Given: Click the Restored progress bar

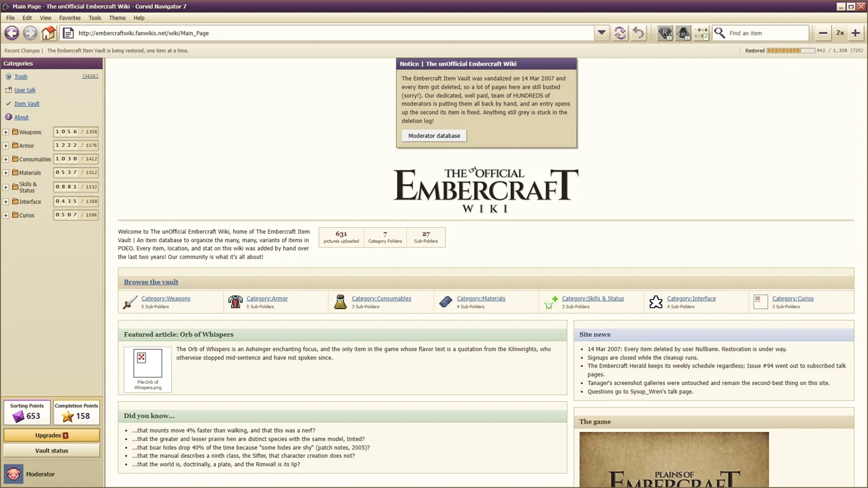Looking at the screenshot, I should click(x=791, y=51).
